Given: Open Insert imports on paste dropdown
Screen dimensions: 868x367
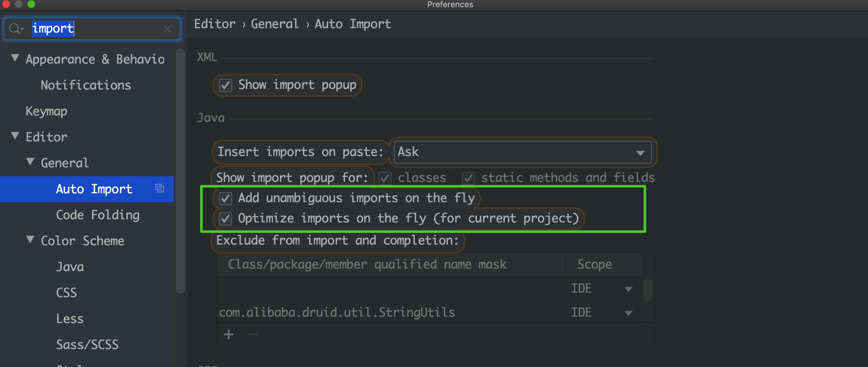Looking at the screenshot, I should pos(522,152).
